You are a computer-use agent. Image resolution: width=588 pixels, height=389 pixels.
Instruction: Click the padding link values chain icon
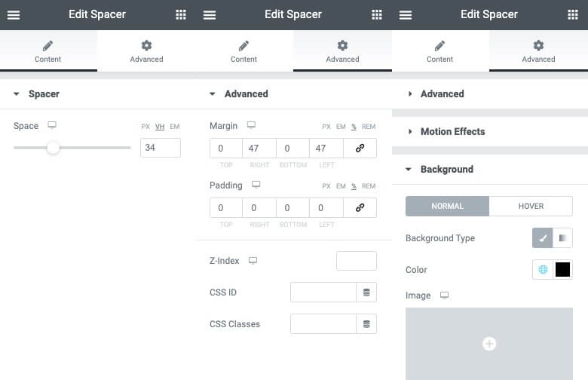[x=360, y=207]
